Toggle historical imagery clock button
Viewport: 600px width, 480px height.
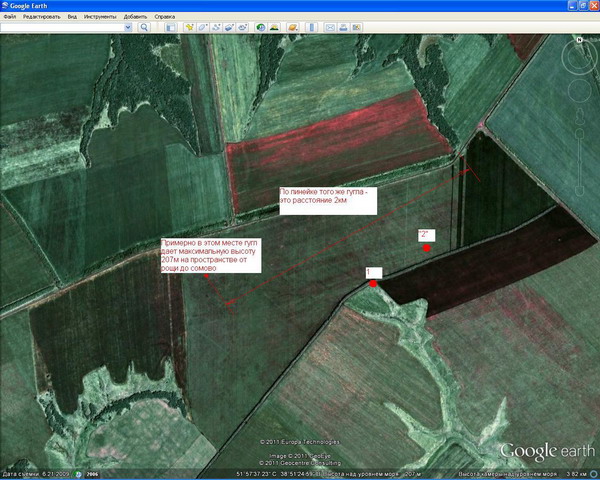click(262, 28)
